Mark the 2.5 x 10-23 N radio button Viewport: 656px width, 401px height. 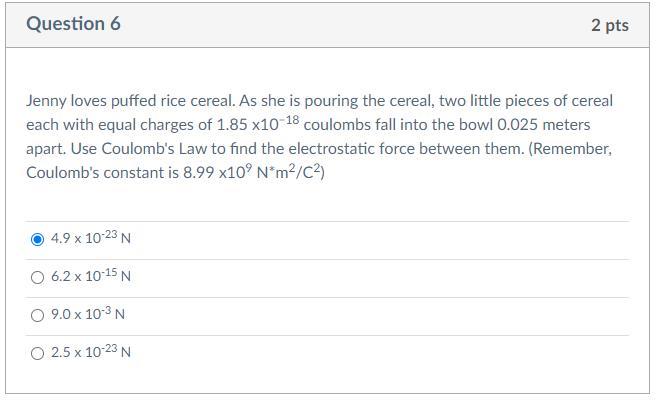point(38,352)
